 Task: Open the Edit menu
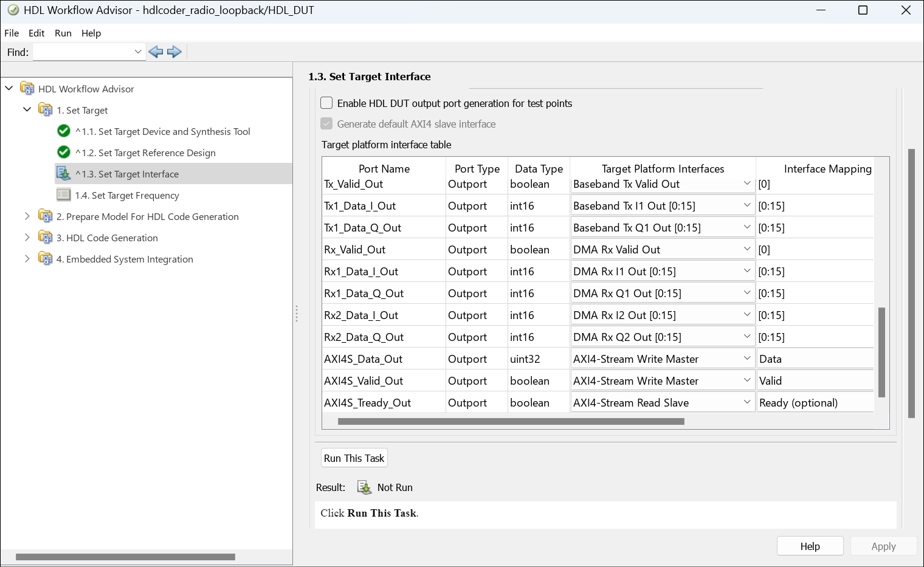(36, 33)
